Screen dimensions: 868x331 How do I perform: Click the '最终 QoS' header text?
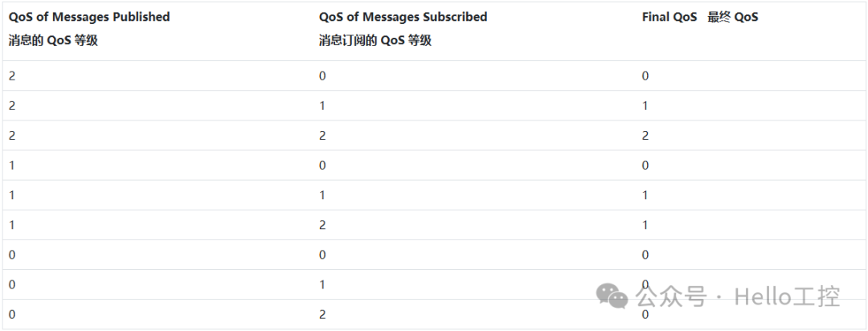click(x=732, y=16)
